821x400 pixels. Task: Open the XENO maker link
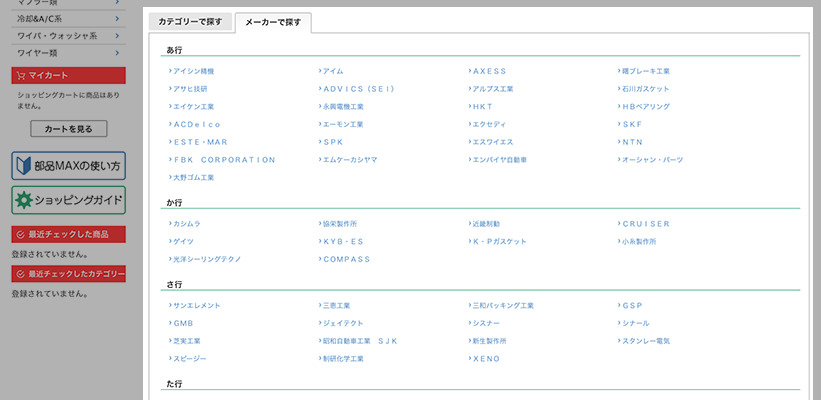pos(484,359)
